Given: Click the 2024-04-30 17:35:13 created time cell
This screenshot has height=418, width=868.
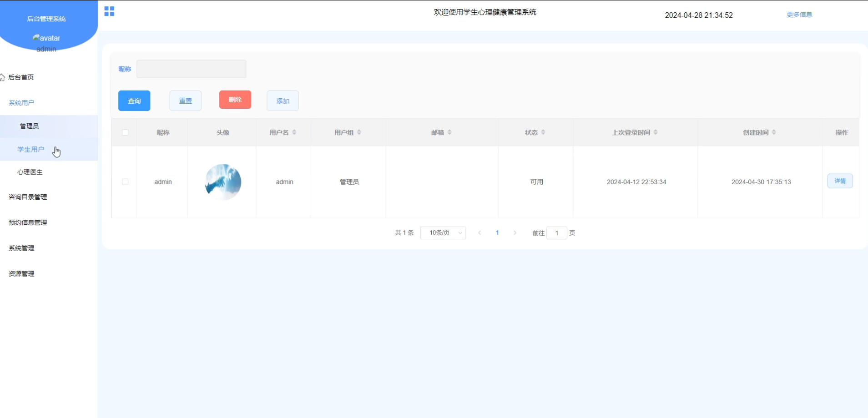Looking at the screenshot, I should coord(761,182).
